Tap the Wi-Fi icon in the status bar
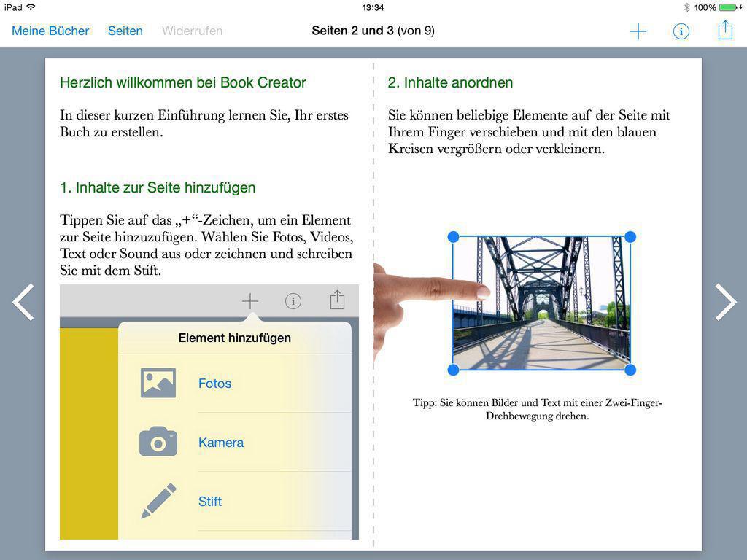Screen dimensions: 747x560 28,7
